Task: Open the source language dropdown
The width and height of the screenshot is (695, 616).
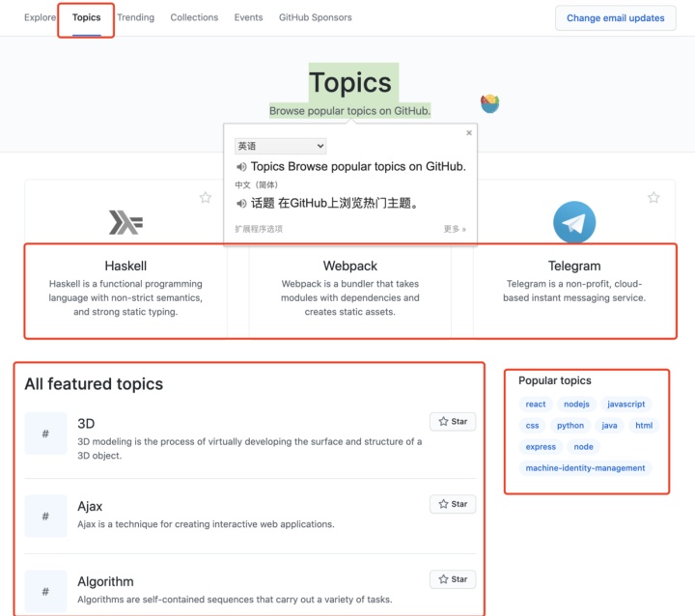Action: pos(280,146)
